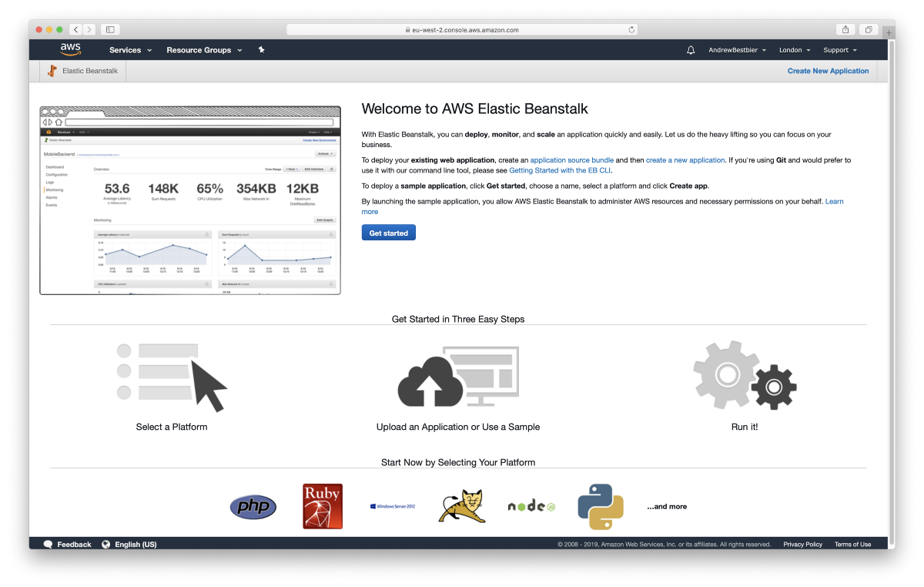Click the Start Now by Selecting Your Platform heading
The image size is (924, 587).
(458, 462)
